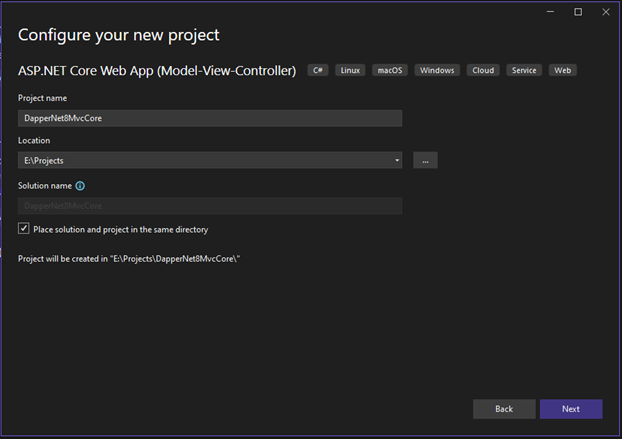The image size is (622, 439).
Task: Uncheck Place solution and project in same directory
Action: 23,228
